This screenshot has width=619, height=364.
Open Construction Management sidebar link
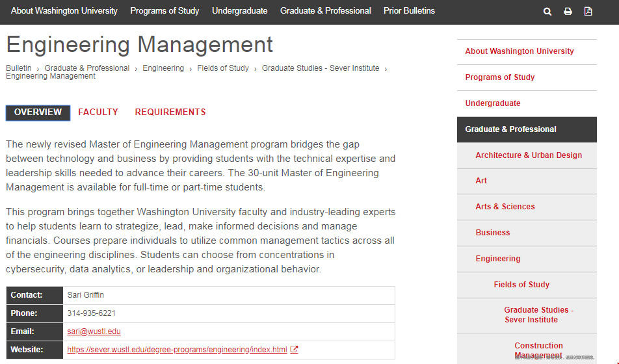pyautogui.click(x=538, y=350)
